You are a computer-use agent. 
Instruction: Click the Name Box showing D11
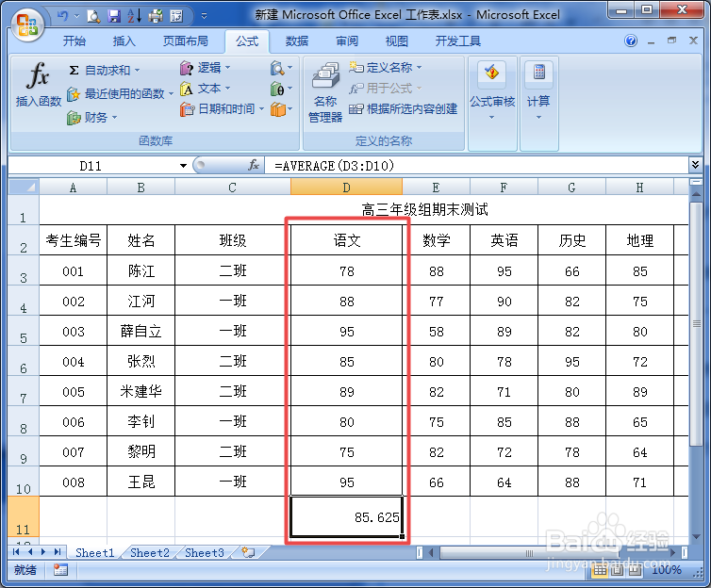click(91, 166)
